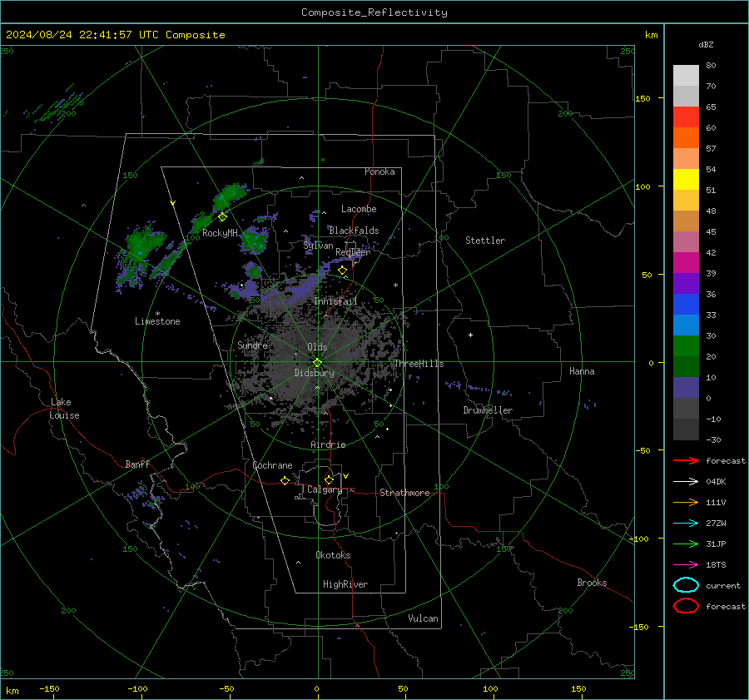Click the green 31JP arrow icon
This screenshot has height=700, width=749.
[x=686, y=544]
